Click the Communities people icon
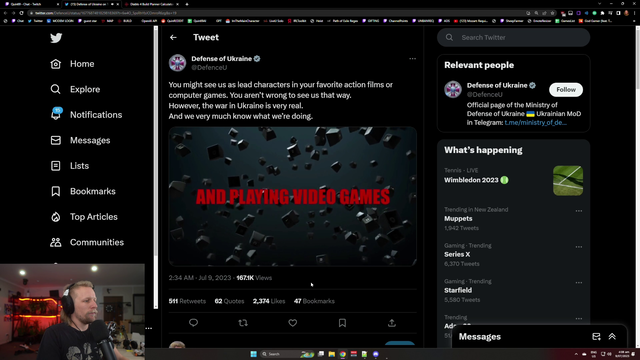 [56, 242]
